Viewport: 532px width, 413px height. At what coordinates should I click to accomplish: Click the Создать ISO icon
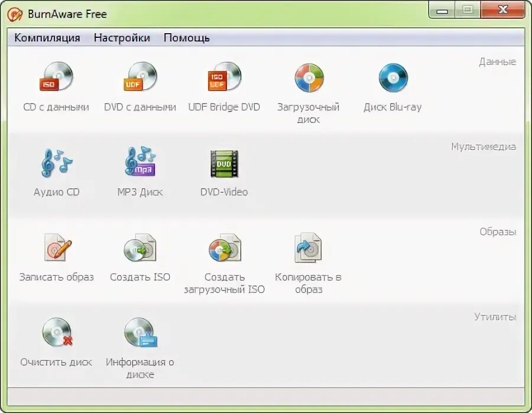click(x=140, y=247)
